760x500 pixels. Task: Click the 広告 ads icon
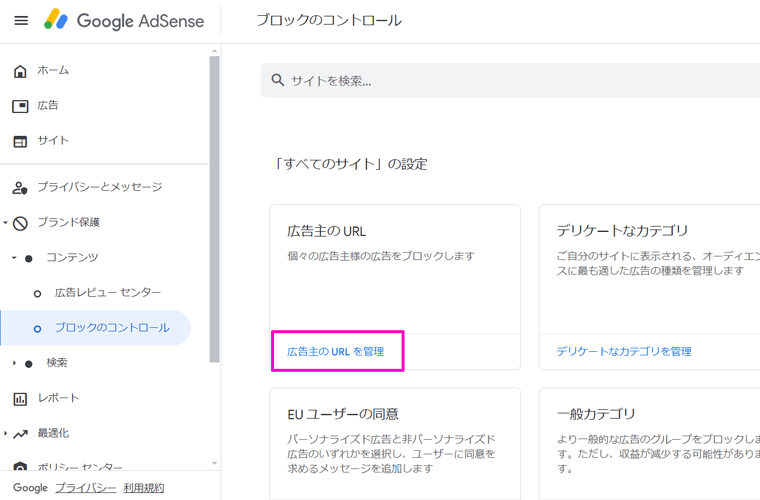click(x=20, y=106)
